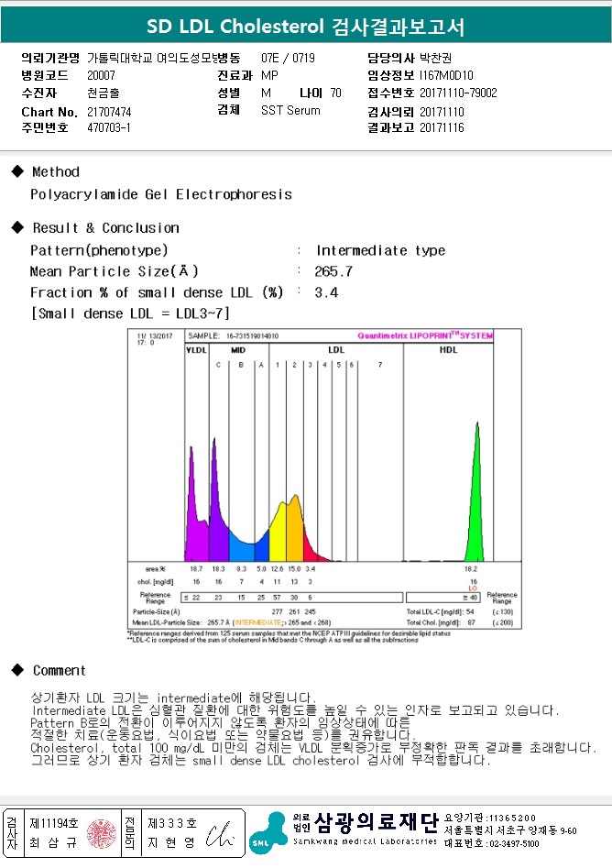Screen dimensions: 612x868
Task: Click the 요양기관:11365200 number
Action: [490, 818]
